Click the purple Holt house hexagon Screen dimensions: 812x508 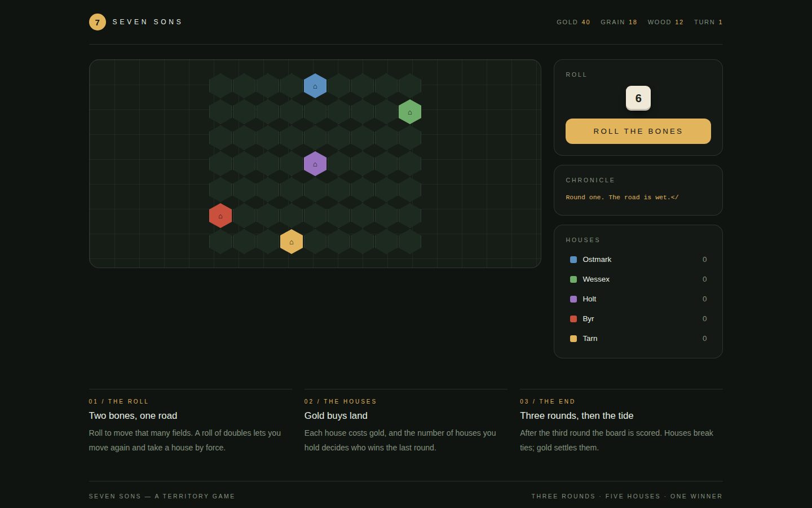point(315,164)
